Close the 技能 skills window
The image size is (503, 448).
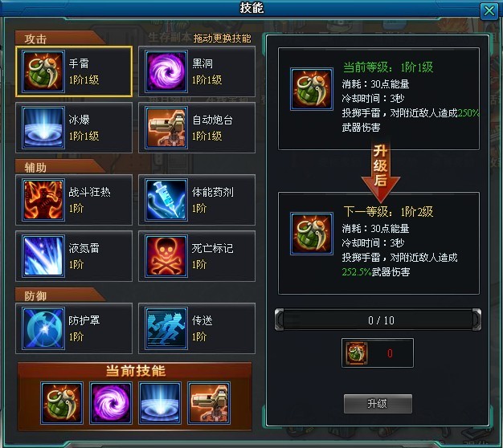tap(489, 11)
